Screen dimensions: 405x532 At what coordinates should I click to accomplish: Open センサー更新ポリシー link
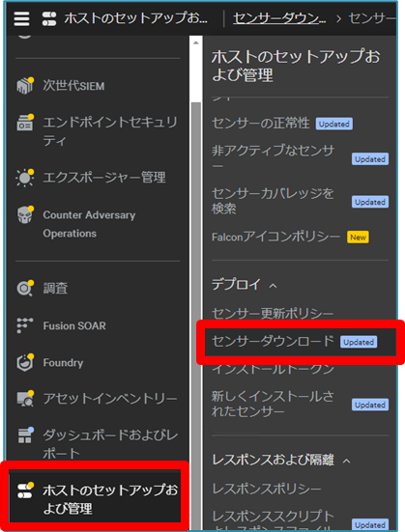click(273, 314)
